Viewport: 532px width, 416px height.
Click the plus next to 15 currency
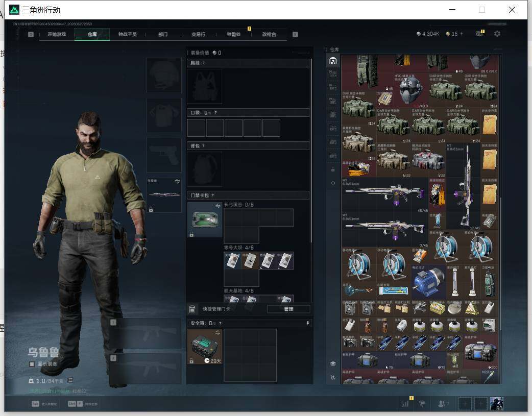[x=462, y=34]
